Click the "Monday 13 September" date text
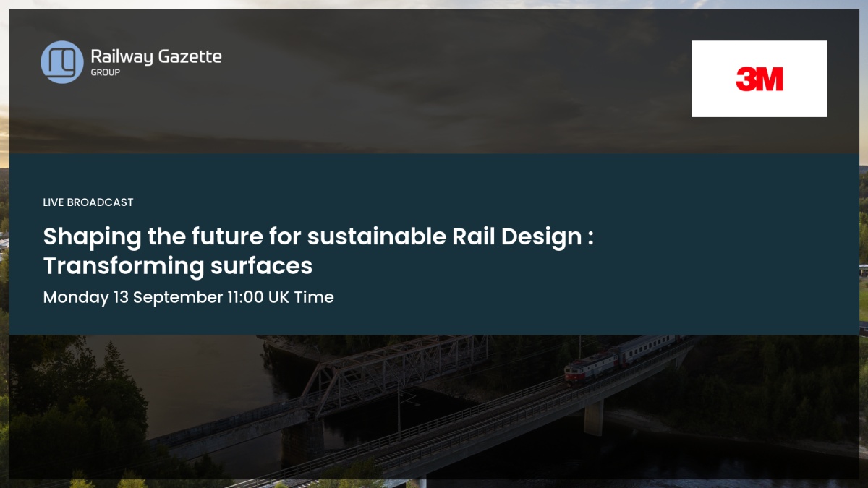Viewport: 868px width, 488px height. point(133,297)
